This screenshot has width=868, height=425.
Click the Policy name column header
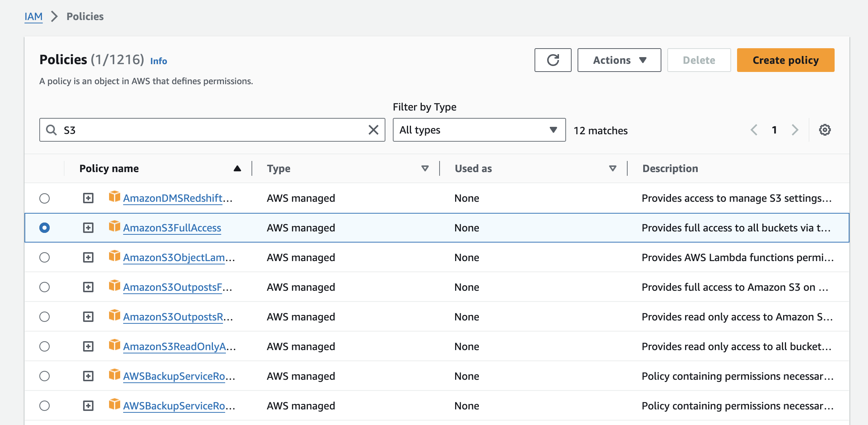pos(109,168)
